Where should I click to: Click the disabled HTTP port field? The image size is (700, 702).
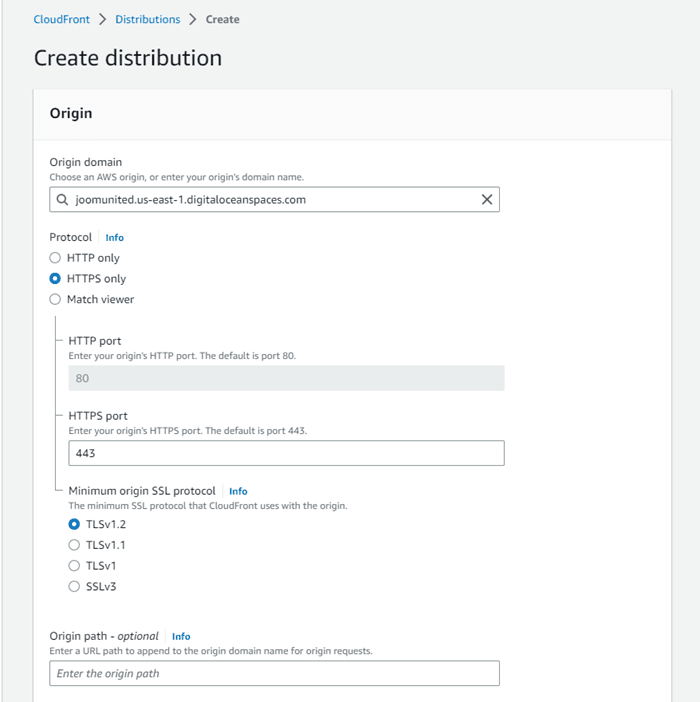[286, 378]
